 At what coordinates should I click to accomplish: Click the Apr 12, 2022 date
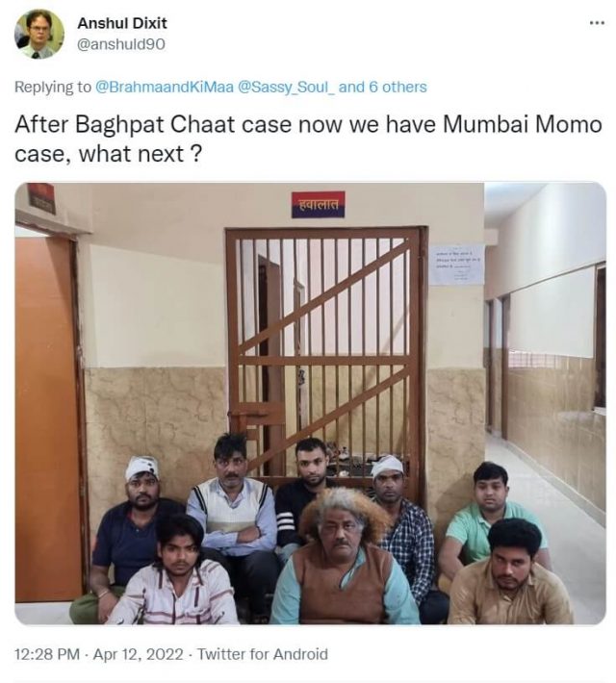(x=139, y=654)
